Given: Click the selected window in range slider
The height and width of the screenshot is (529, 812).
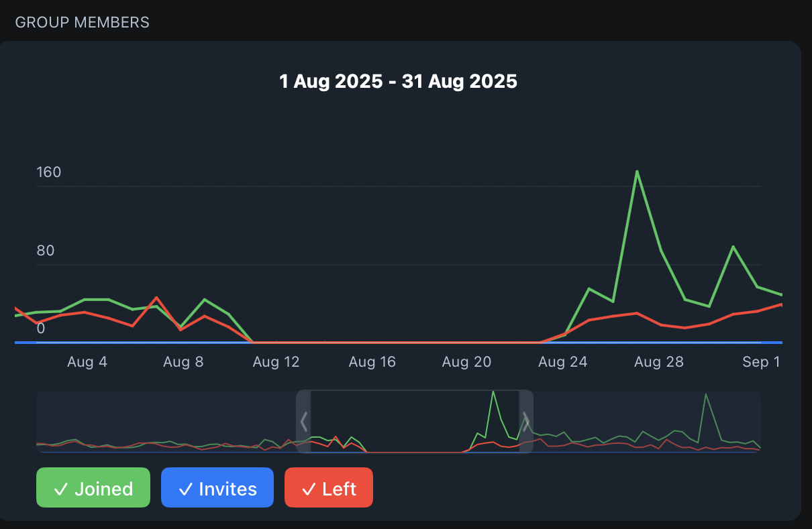Looking at the screenshot, I should coord(415,422).
